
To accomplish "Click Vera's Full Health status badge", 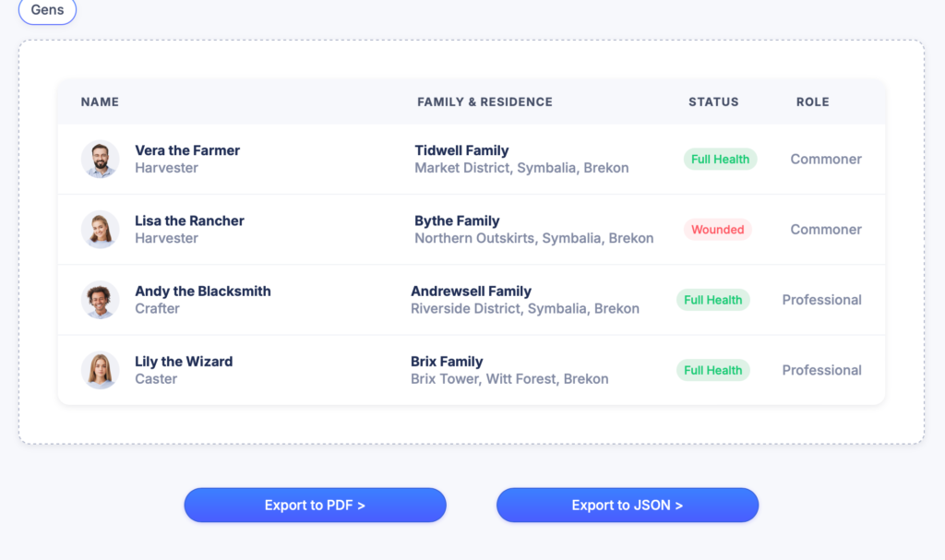I will [720, 159].
